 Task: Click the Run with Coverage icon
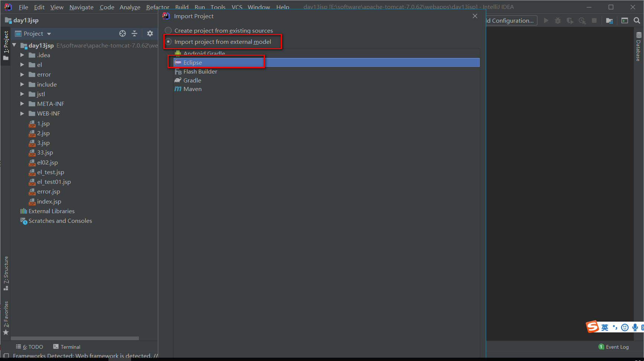tap(570, 20)
